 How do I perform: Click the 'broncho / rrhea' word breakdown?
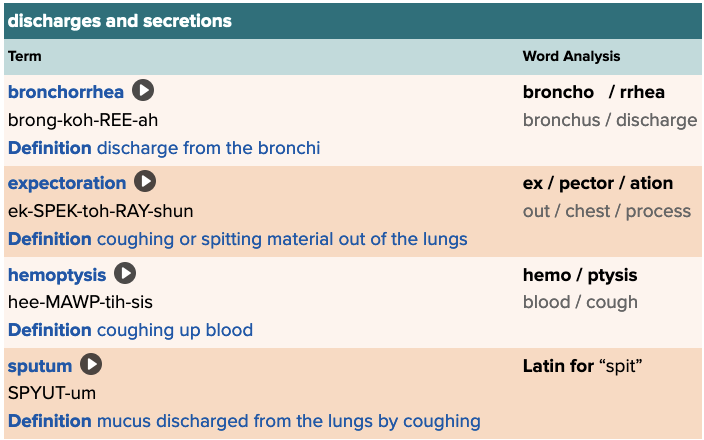coord(593,92)
